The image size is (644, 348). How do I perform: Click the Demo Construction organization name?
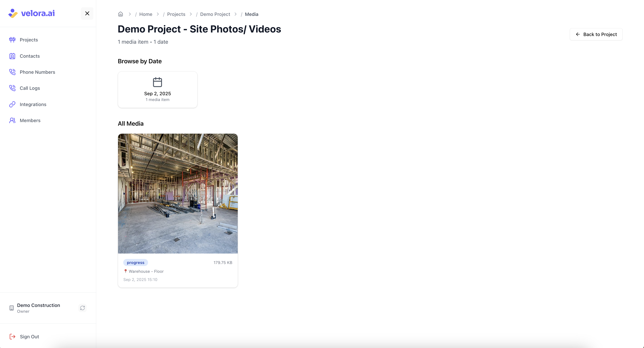(x=38, y=305)
